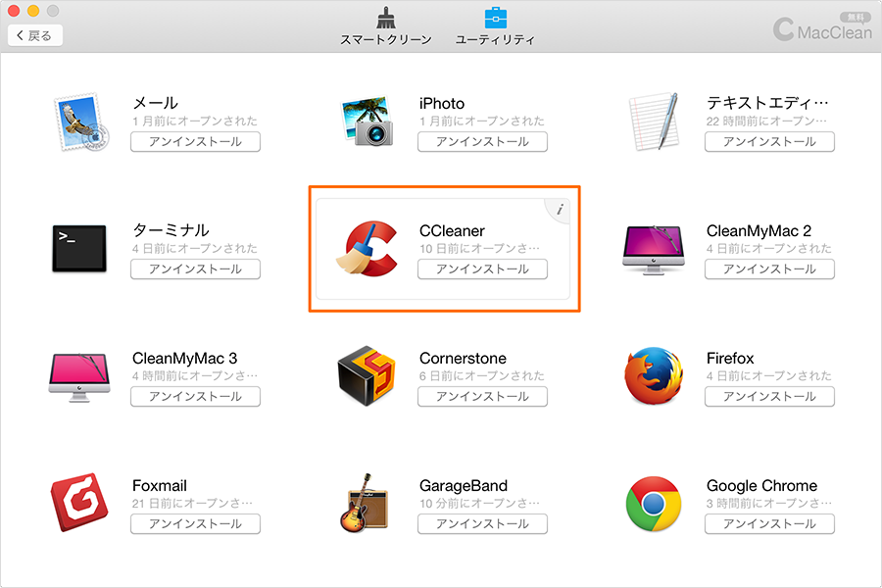The image size is (882, 588).
Task: Click "6 日前にオープンされた" under Cornerstone
Action: coord(482,376)
